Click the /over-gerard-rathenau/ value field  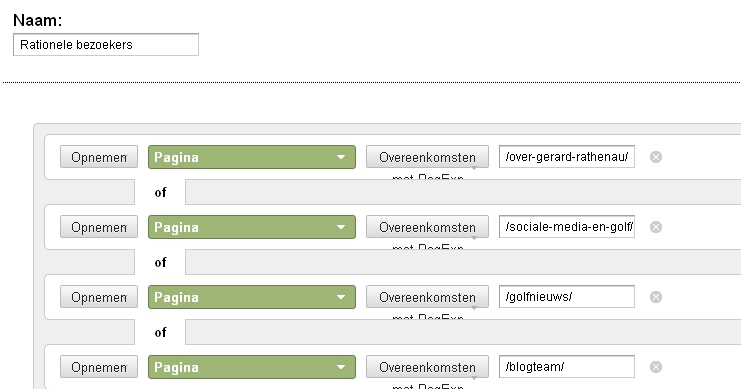coord(567,156)
